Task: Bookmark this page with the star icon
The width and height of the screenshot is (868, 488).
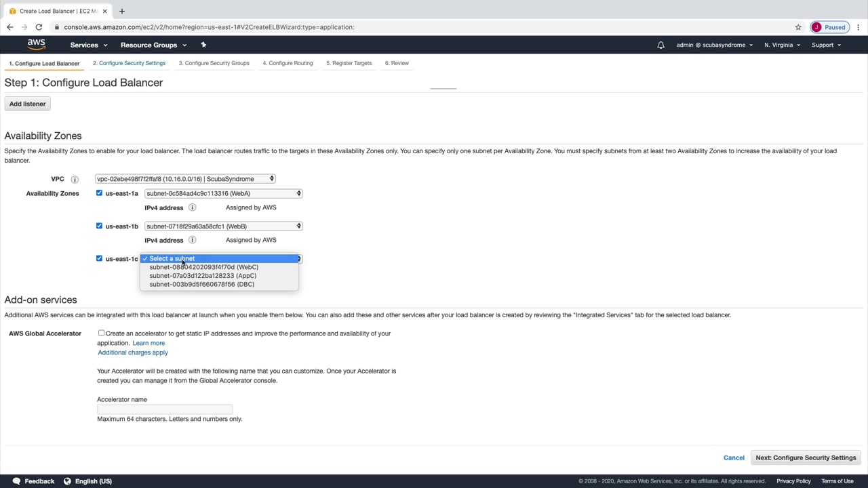Action: click(x=798, y=27)
